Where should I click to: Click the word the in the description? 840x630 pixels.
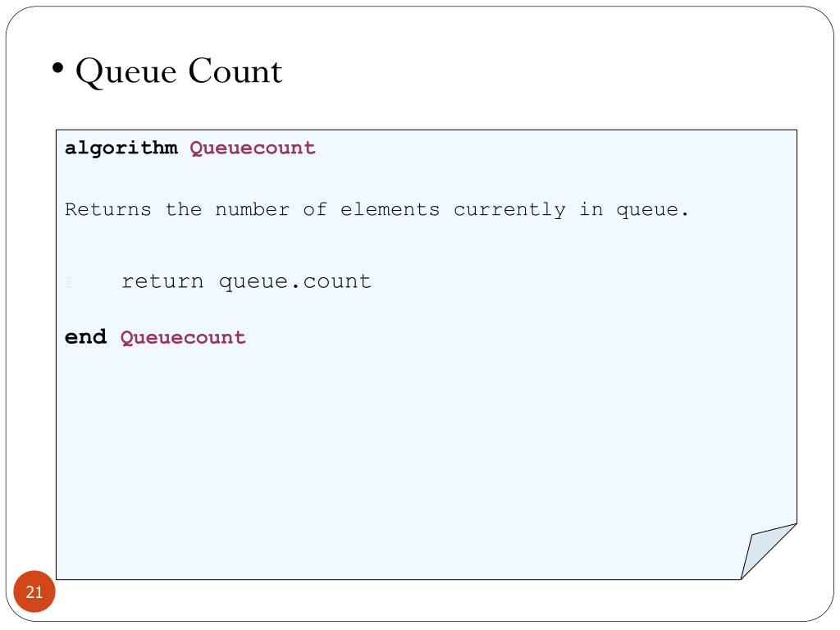tap(184, 209)
